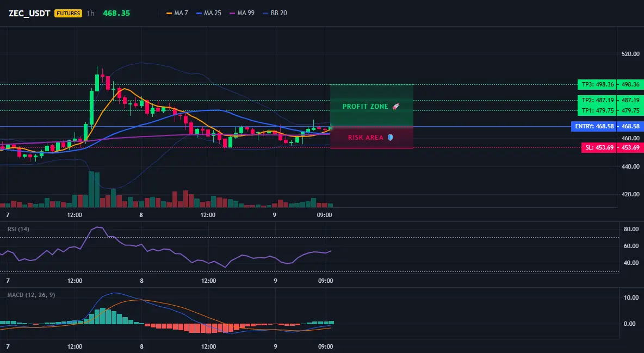Open the RSI (14) indicator label
The width and height of the screenshot is (644, 353).
pos(18,229)
